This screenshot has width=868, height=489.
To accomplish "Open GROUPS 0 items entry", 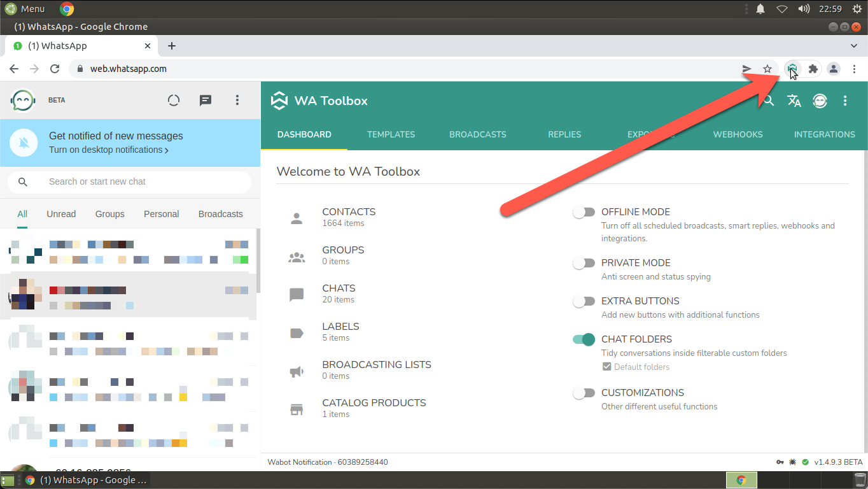I will pyautogui.click(x=343, y=255).
